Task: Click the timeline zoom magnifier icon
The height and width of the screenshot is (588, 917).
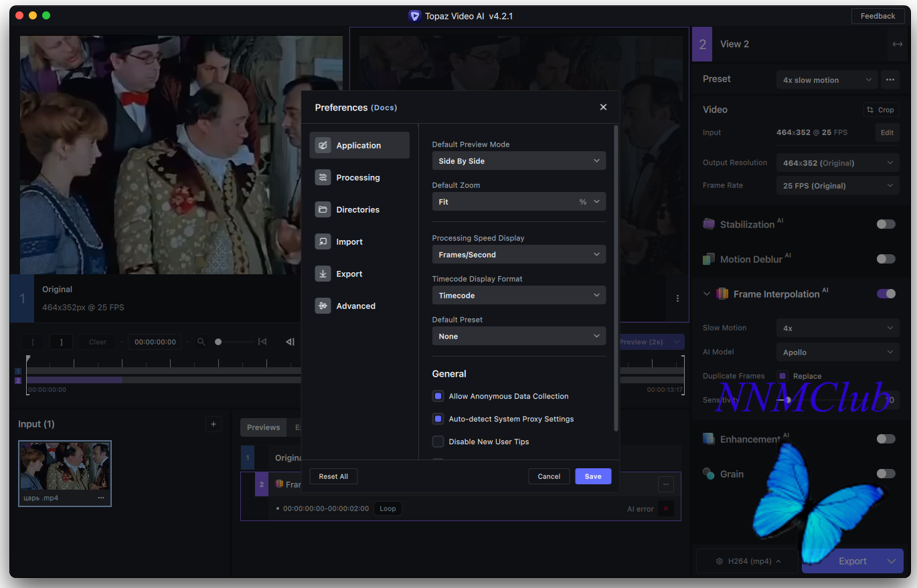Action: [x=201, y=342]
